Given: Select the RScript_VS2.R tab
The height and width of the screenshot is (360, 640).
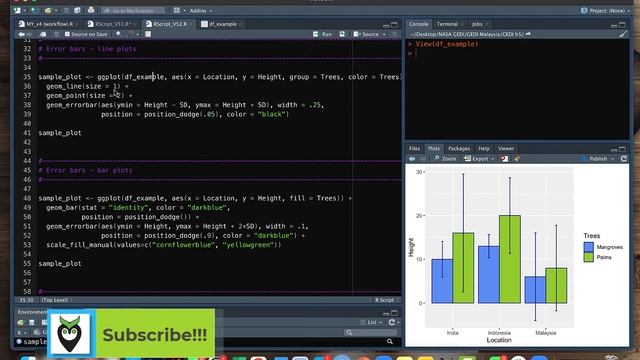Looking at the screenshot, I should click(x=167, y=24).
